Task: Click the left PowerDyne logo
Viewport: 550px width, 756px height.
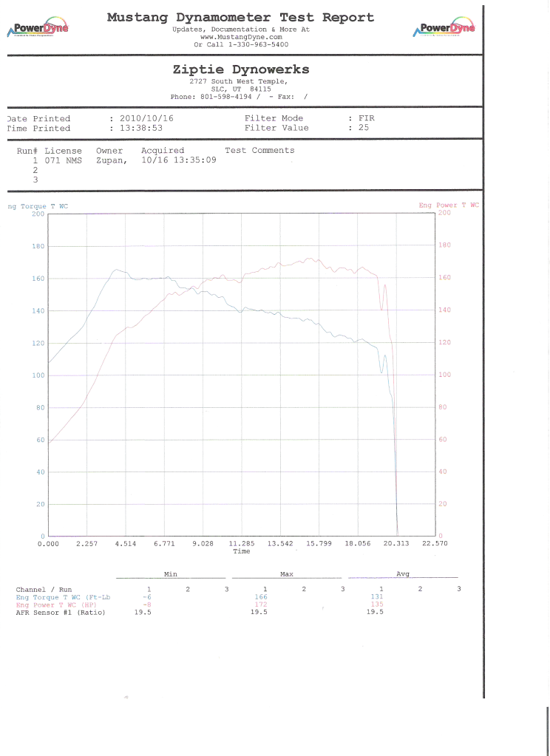Action: click(38, 27)
